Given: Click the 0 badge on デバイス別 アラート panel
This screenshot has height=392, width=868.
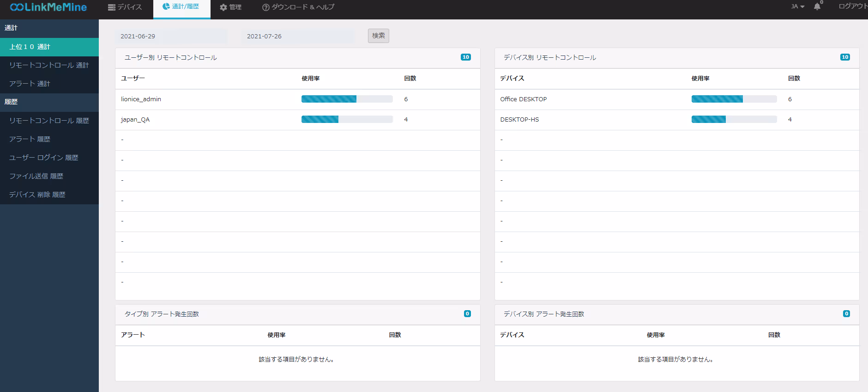Looking at the screenshot, I should (846, 314).
